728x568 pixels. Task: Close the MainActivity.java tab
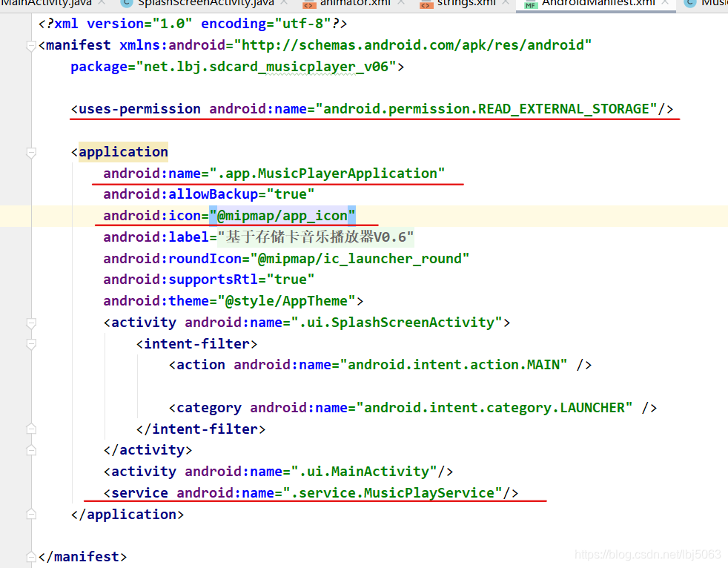point(102,3)
